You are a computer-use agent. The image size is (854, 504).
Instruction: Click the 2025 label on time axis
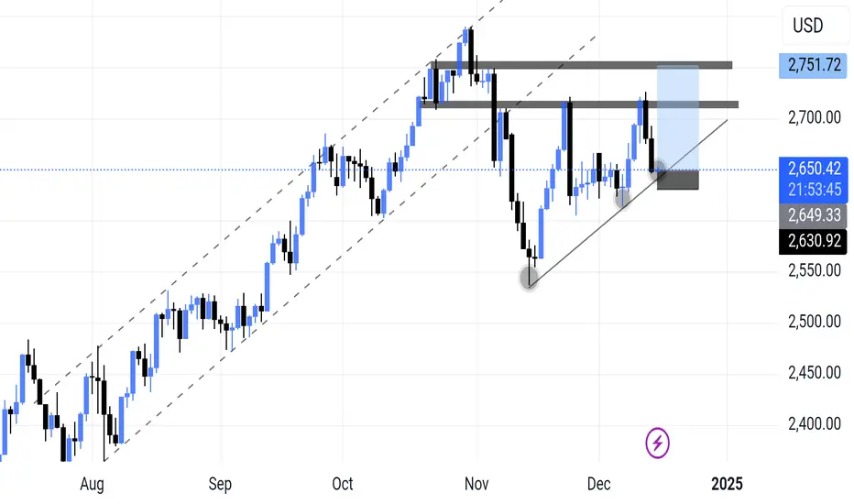pos(728,484)
